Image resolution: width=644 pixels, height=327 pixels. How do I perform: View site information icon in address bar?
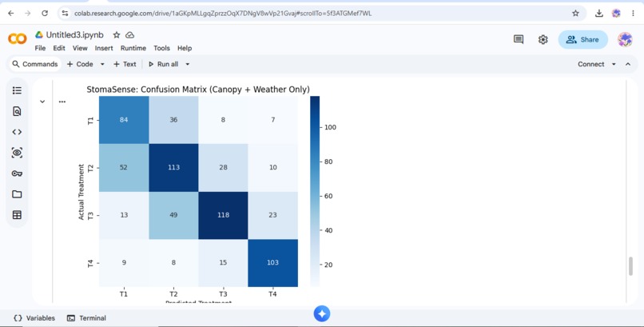[x=65, y=13]
